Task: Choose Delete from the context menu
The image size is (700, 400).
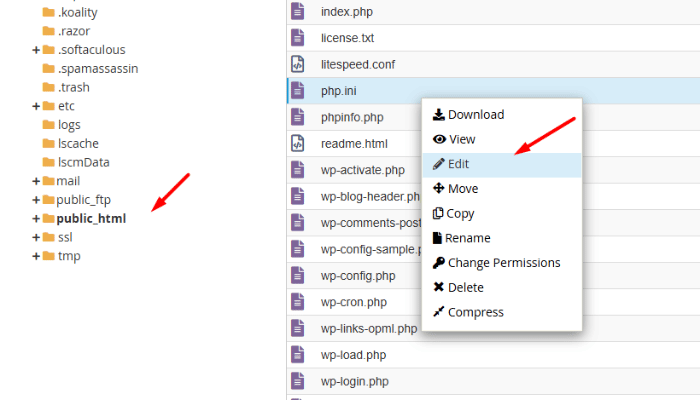Action: pyautogui.click(x=502, y=288)
